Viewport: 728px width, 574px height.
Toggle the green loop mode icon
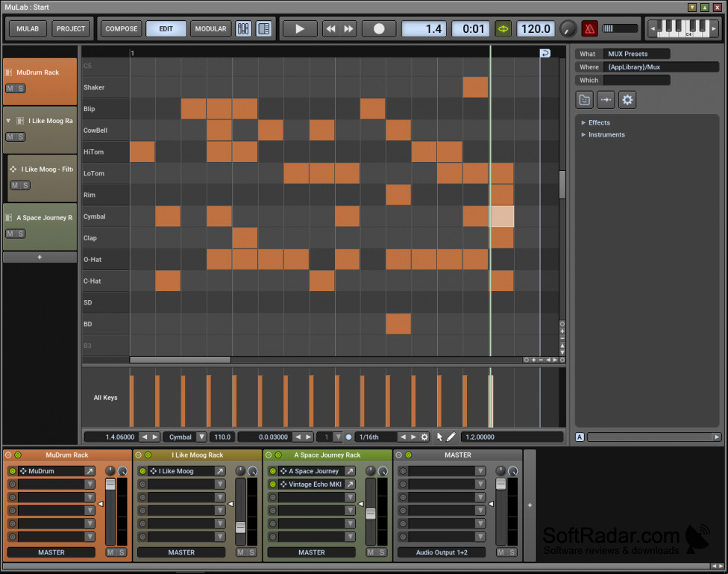(x=503, y=29)
